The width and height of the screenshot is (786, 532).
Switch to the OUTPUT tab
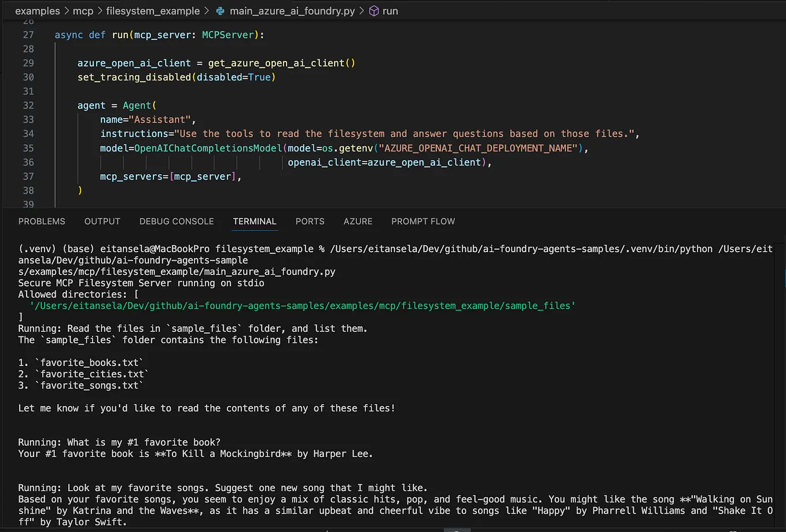(x=102, y=221)
